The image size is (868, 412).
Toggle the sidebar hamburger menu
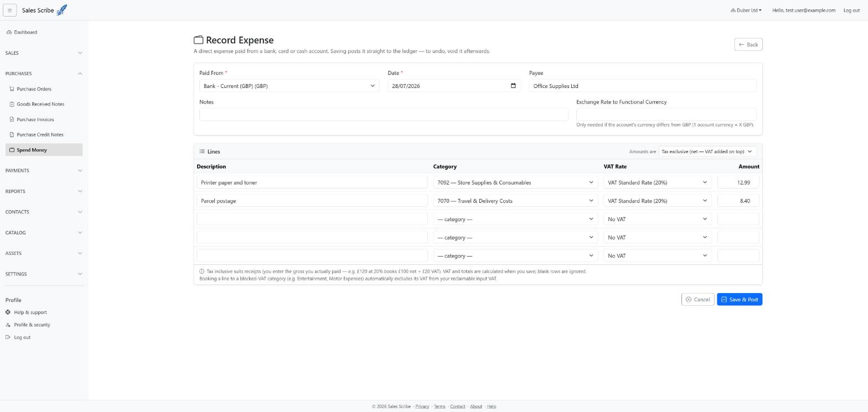9,10
